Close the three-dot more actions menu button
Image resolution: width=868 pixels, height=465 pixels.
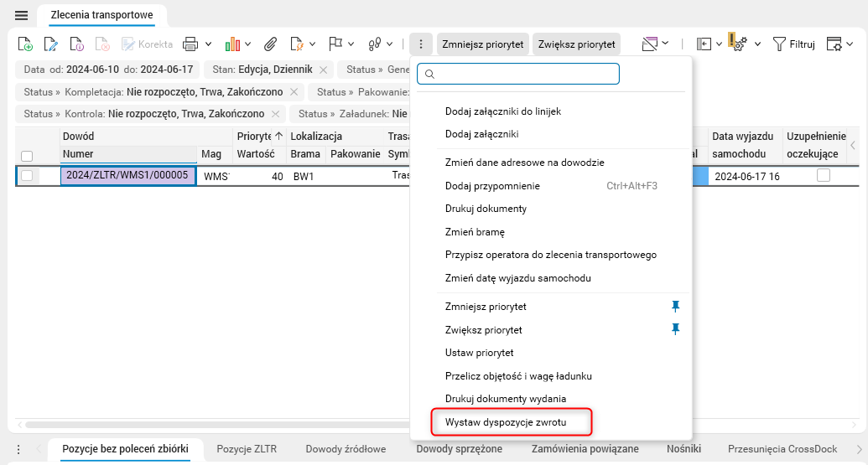point(421,44)
